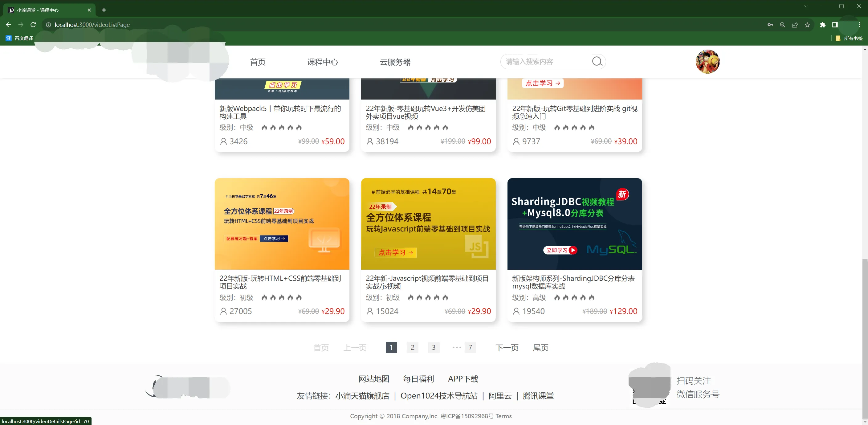Click the password key icon in address bar
This screenshot has height=425, width=868.
click(x=770, y=25)
